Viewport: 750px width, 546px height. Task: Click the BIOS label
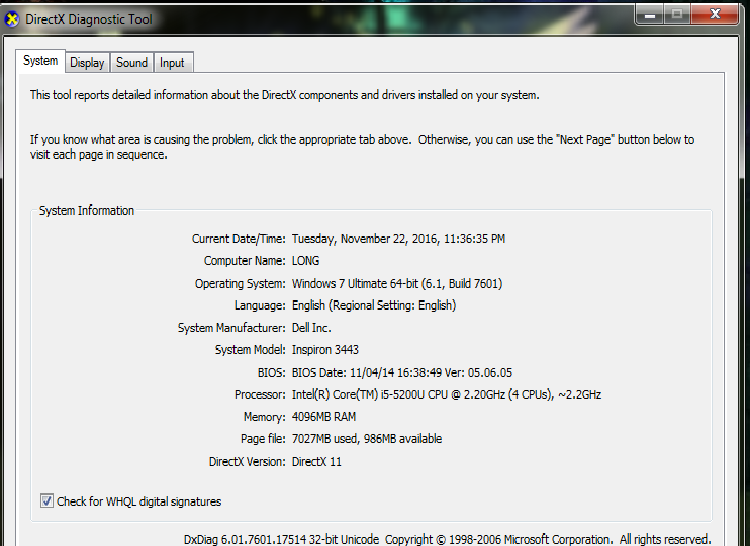272,372
